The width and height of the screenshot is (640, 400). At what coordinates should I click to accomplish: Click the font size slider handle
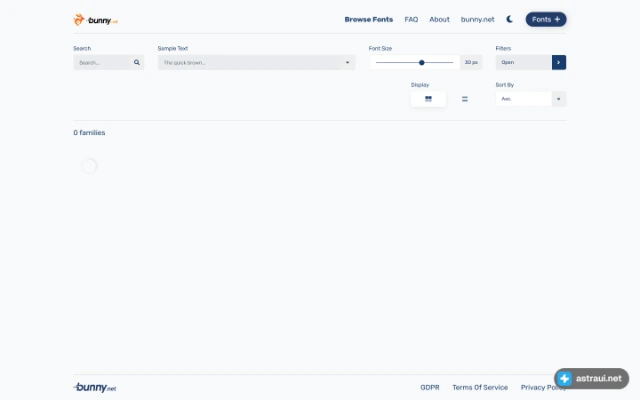click(422, 62)
